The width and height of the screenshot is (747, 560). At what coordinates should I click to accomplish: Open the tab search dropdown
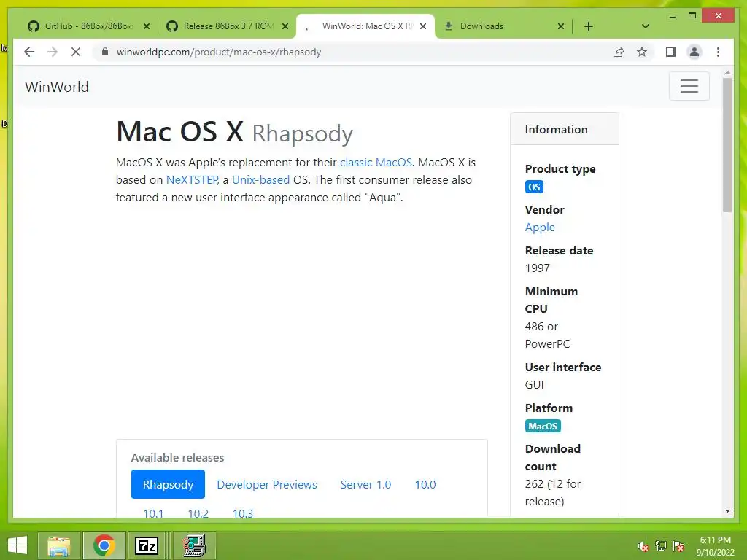coord(646,26)
